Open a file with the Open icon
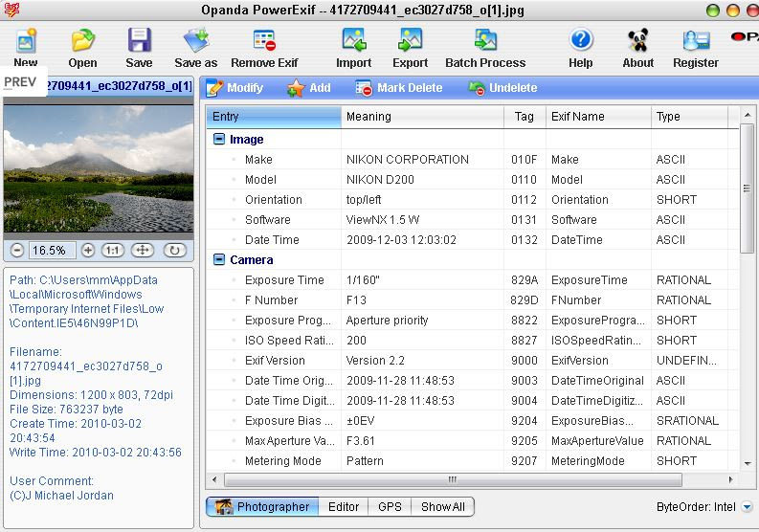This screenshot has width=759, height=532. coord(82,40)
